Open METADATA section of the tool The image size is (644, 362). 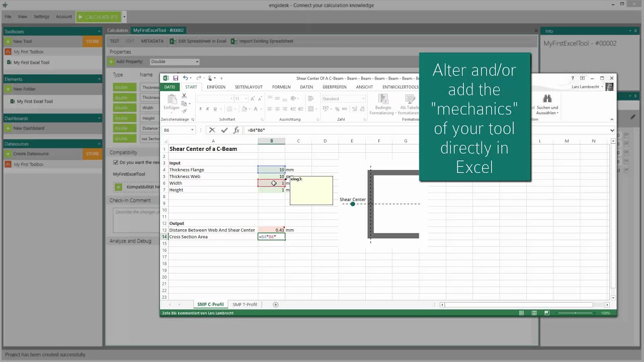152,41
